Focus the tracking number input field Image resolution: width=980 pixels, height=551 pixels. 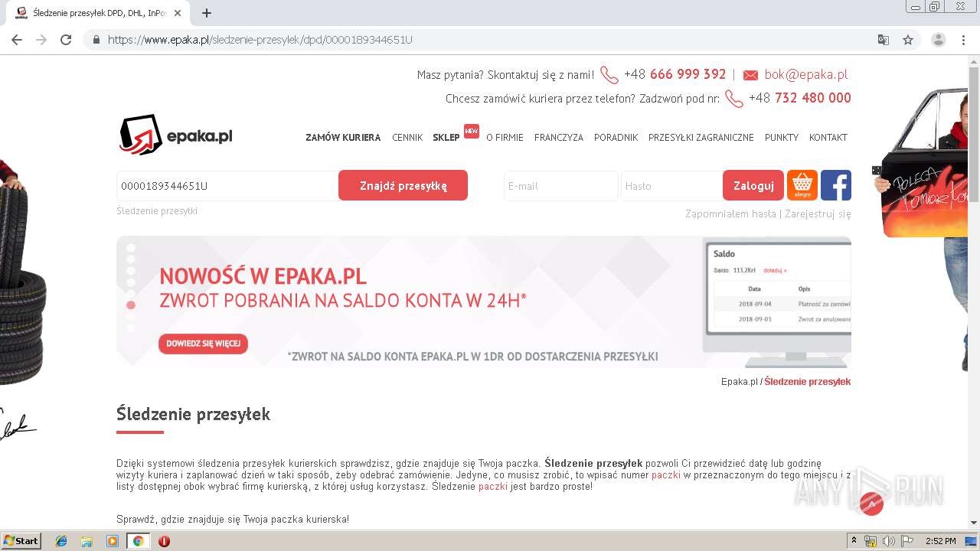click(227, 186)
